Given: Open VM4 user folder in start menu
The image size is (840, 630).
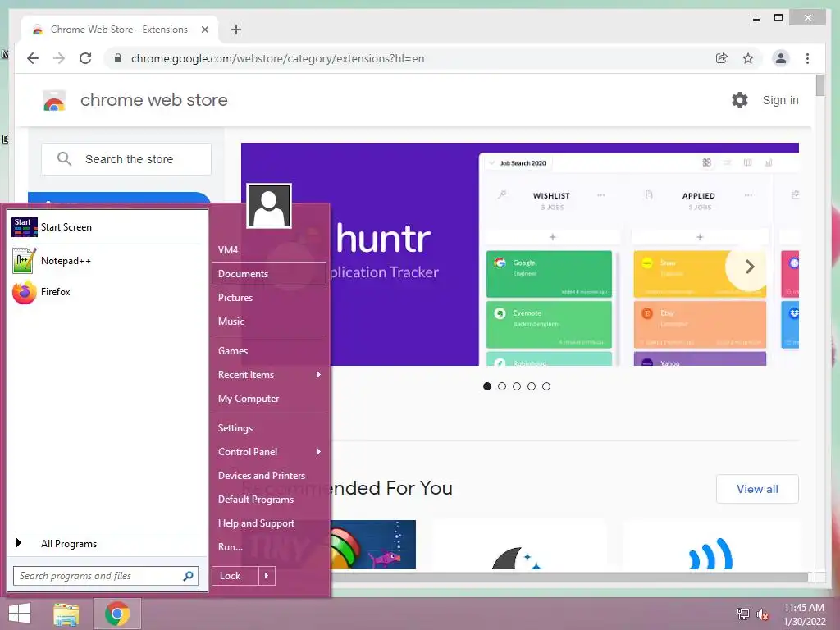Looking at the screenshot, I should pyautogui.click(x=228, y=250).
